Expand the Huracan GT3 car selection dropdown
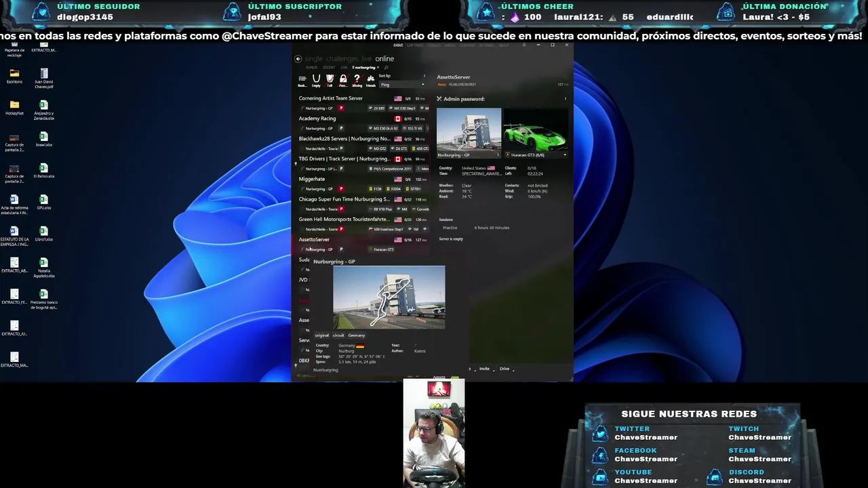 pyautogui.click(x=565, y=155)
